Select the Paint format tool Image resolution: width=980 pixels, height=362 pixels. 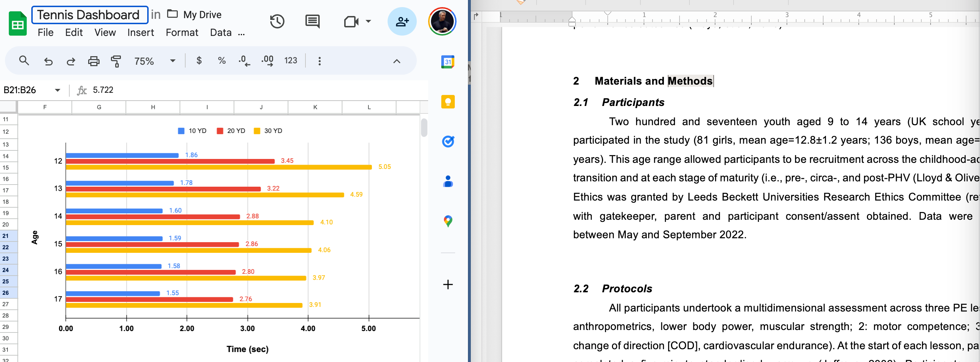116,61
